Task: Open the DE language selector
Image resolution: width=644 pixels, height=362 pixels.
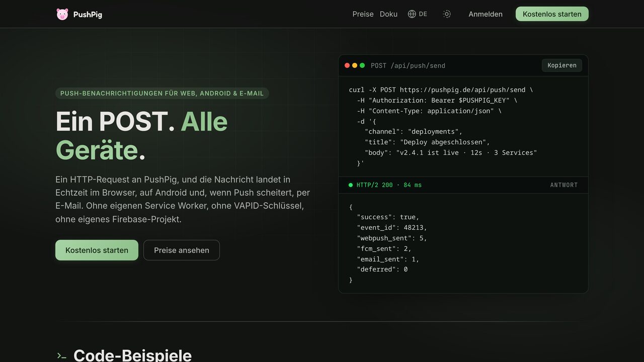Action: (x=418, y=14)
